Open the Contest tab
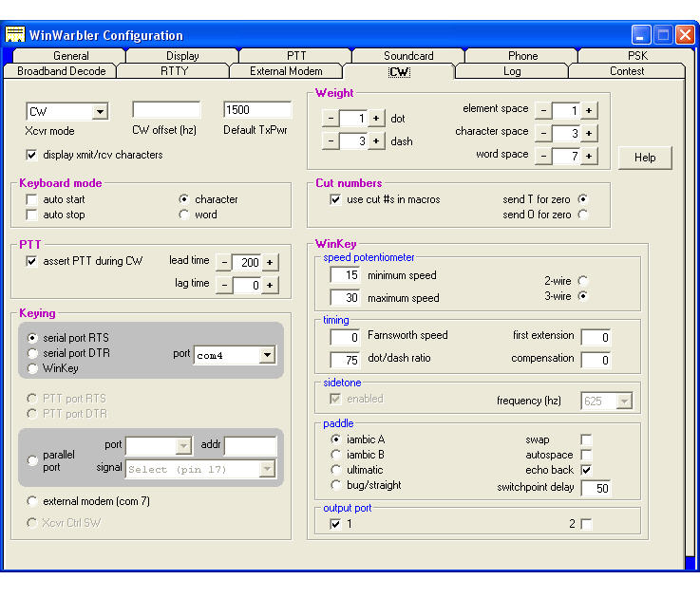700x598 pixels. (627, 71)
